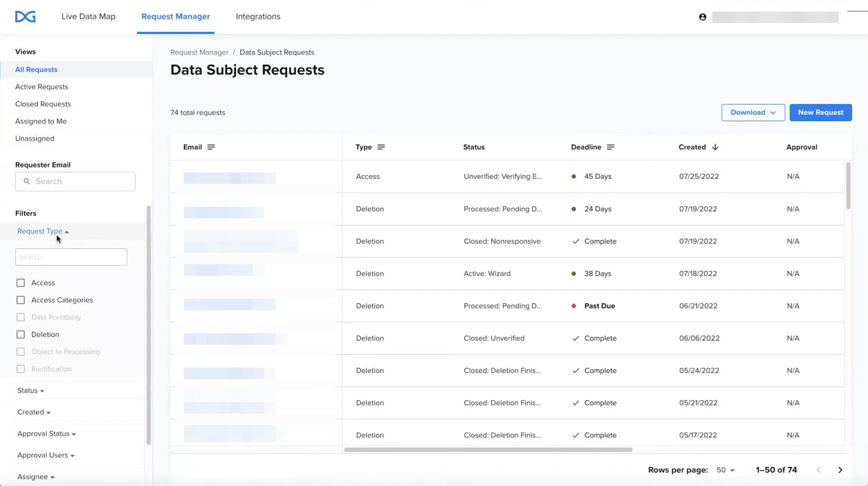
Task: Click 'Closed: Nonresponsive' status cell
Action: (502, 241)
